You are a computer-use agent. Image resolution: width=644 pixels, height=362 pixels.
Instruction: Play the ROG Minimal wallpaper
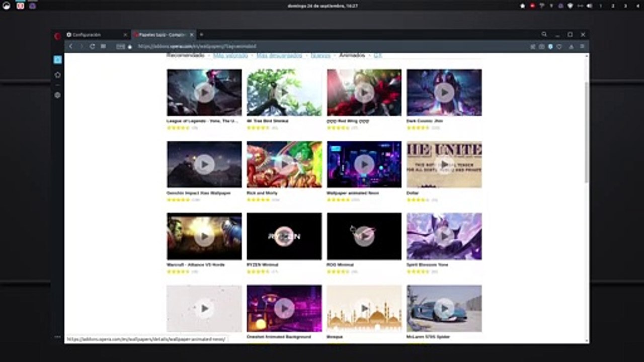click(364, 236)
